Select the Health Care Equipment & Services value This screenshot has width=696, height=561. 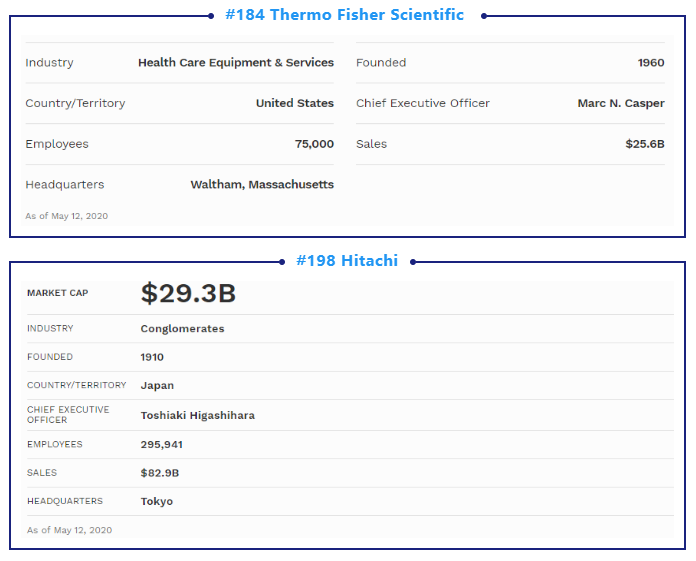click(x=236, y=63)
